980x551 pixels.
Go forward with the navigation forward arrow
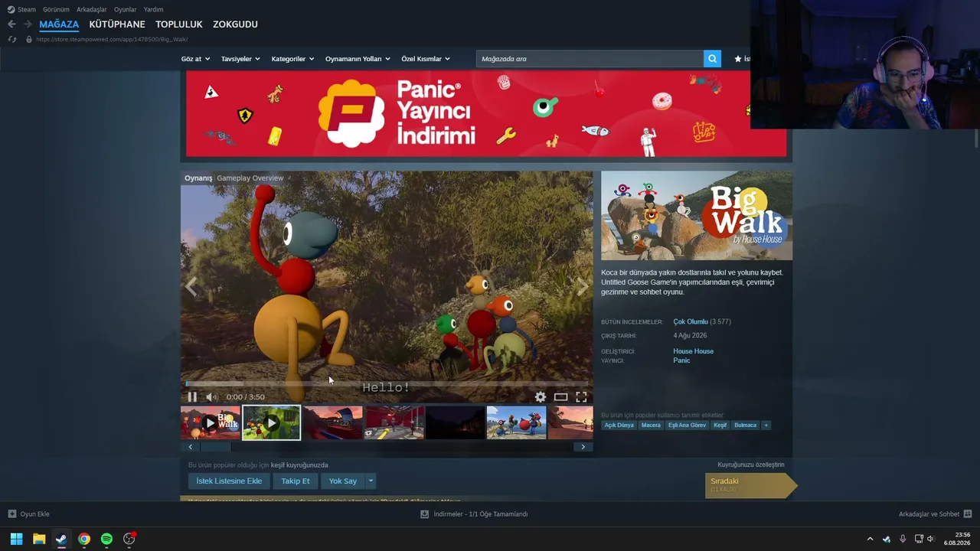28,24
